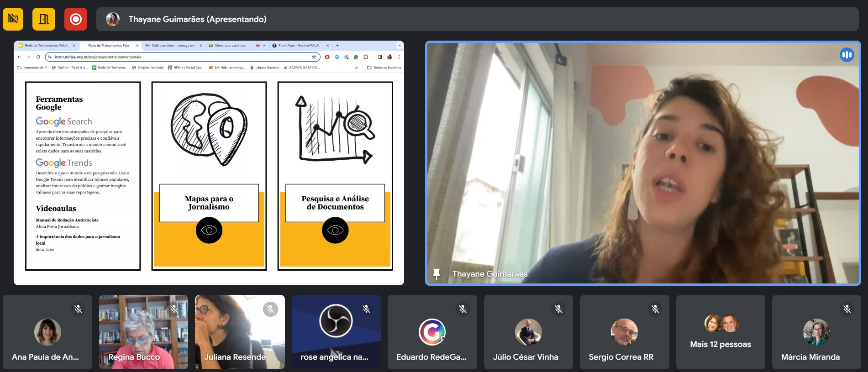This screenshot has height=372, width=868.
Task: Switch to the Café com Aner Gmail tab
Action: (173, 46)
